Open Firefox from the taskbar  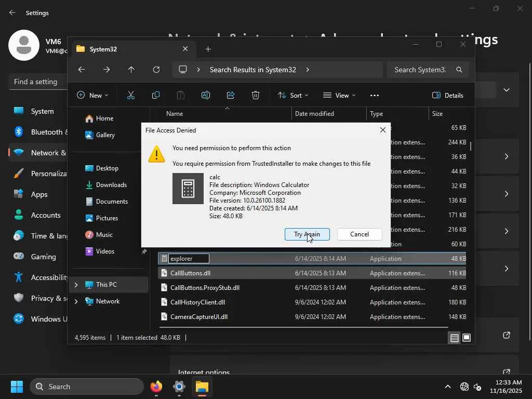tap(156, 387)
